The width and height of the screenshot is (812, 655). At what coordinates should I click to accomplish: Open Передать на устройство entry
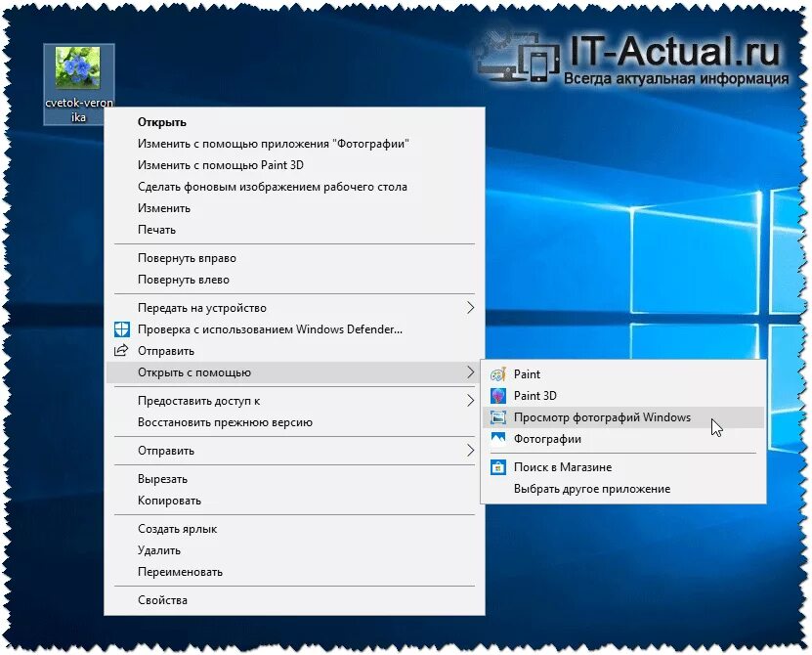click(294, 308)
